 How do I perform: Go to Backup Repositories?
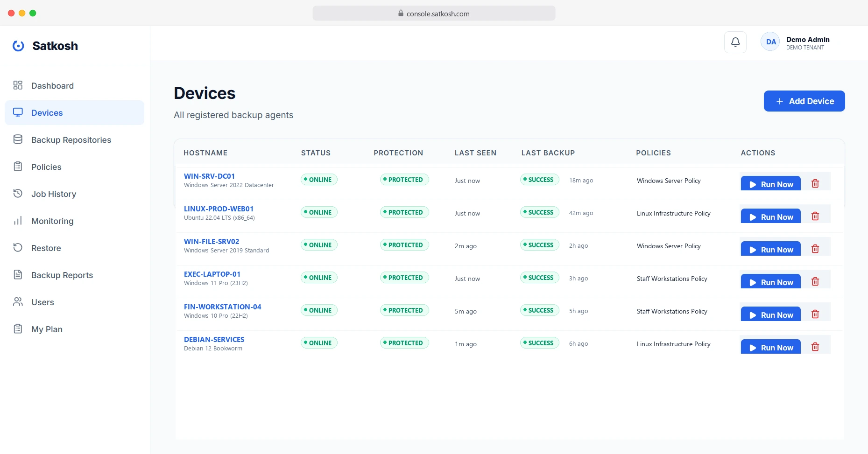coord(74,140)
